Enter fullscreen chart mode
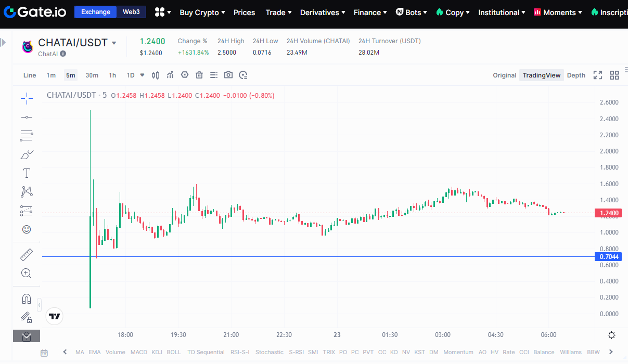The height and width of the screenshot is (364, 628). pyautogui.click(x=598, y=75)
